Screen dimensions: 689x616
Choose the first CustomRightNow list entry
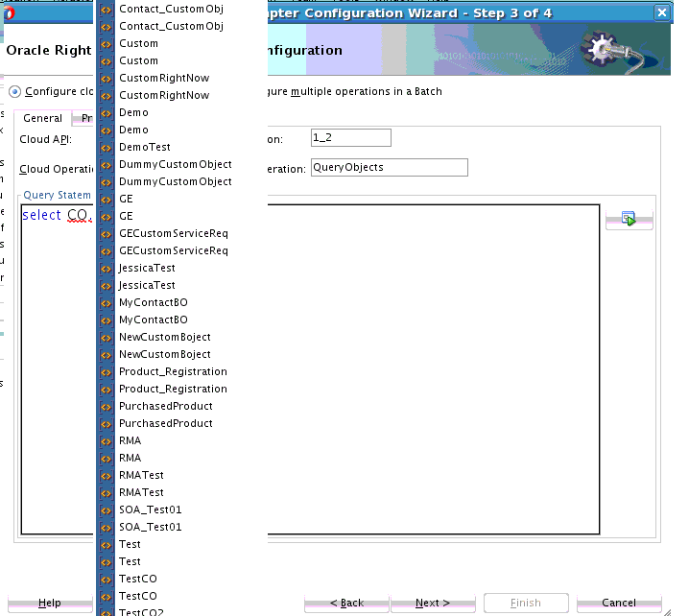tap(164, 79)
